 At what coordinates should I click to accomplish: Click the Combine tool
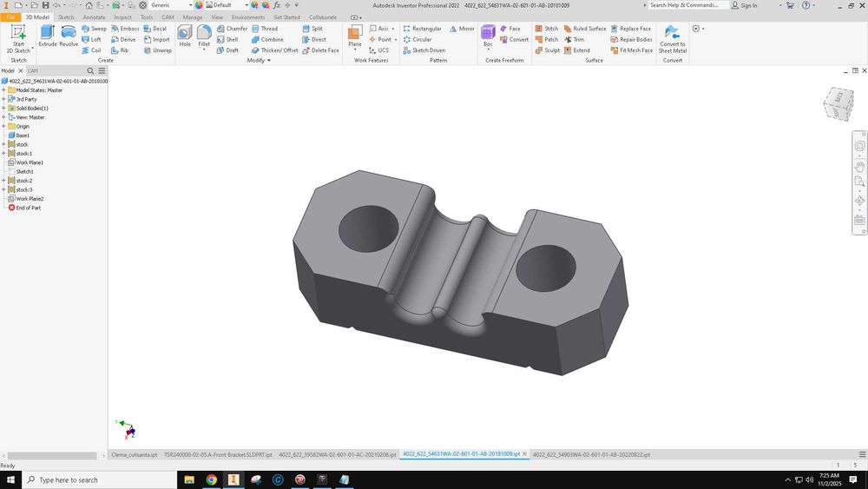267,39
